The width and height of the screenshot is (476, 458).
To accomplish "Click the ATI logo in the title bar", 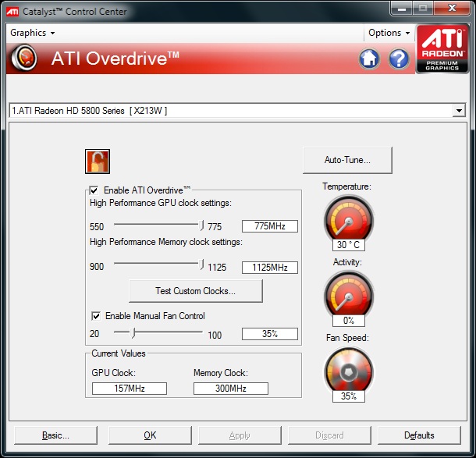I will click(12, 12).
